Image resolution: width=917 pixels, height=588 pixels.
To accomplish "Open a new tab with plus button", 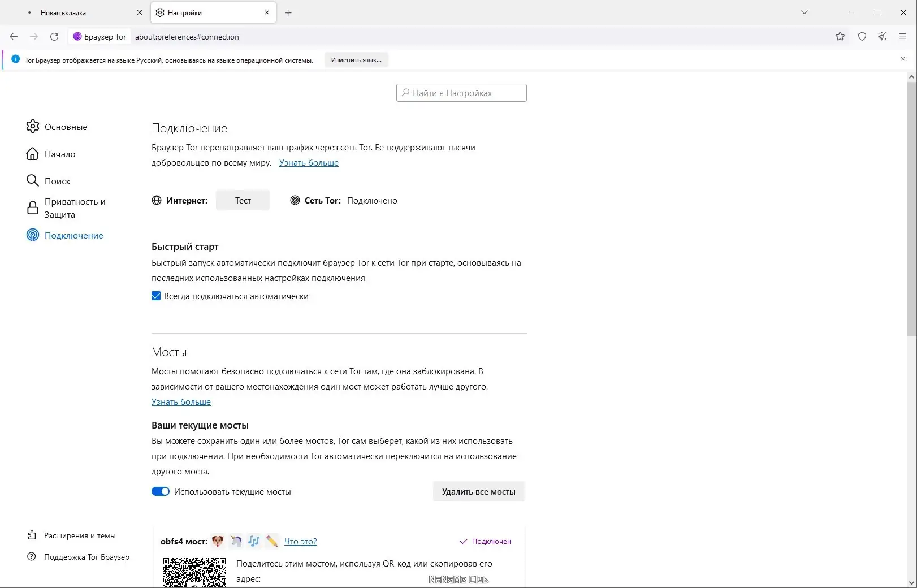I will pyautogui.click(x=288, y=12).
